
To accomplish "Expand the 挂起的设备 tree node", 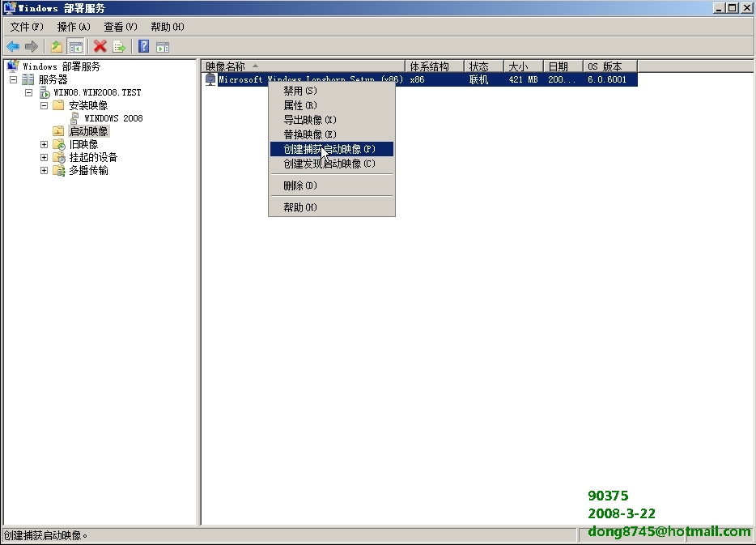I will 44,158.
